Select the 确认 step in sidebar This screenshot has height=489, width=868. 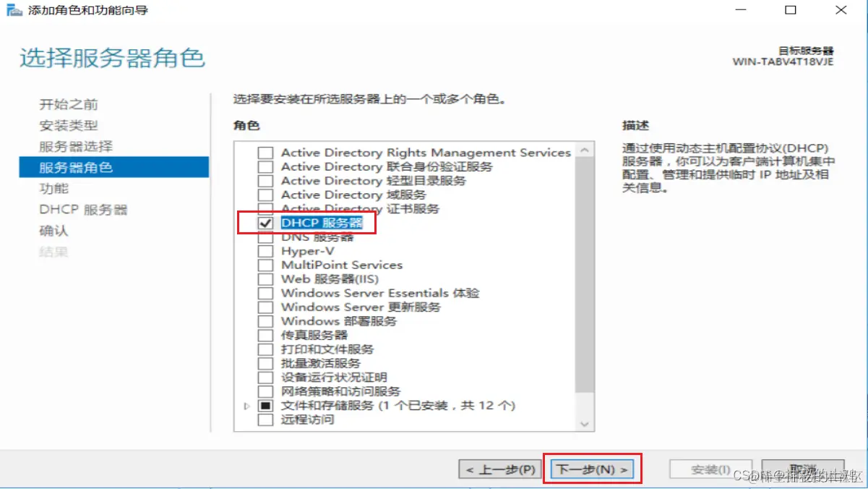coord(54,231)
